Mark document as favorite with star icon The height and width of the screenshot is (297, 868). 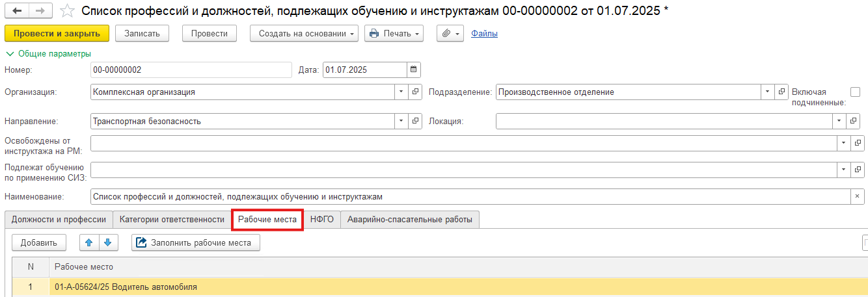tap(66, 11)
